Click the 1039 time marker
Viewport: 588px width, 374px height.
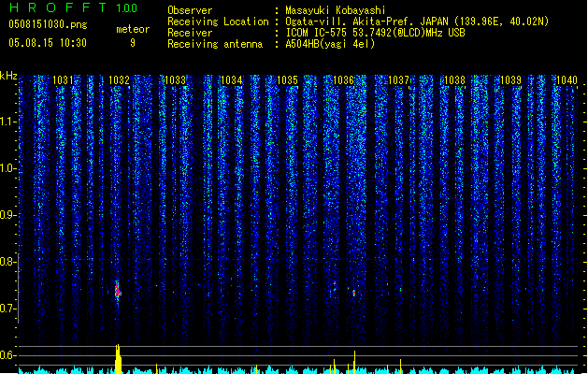point(510,79)
